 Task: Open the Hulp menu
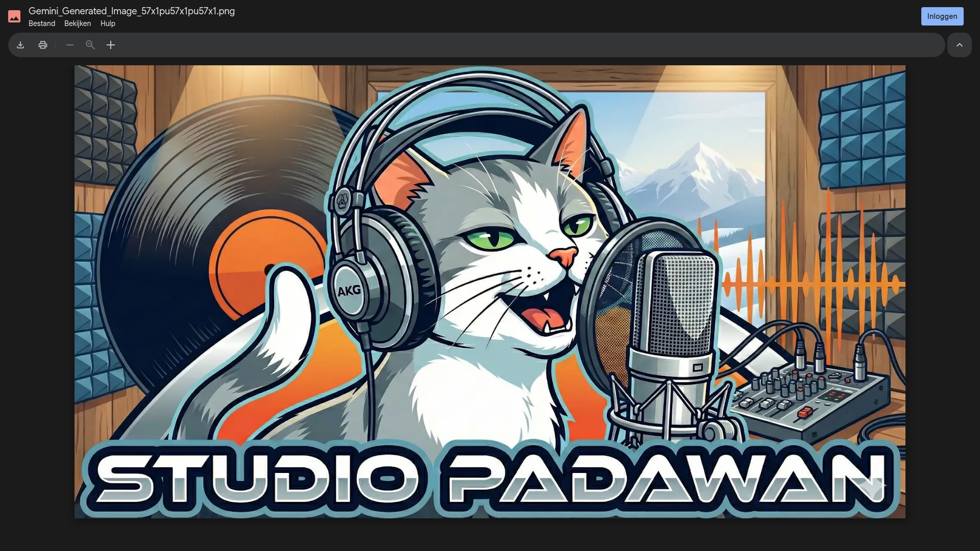(x=108, y=23)
